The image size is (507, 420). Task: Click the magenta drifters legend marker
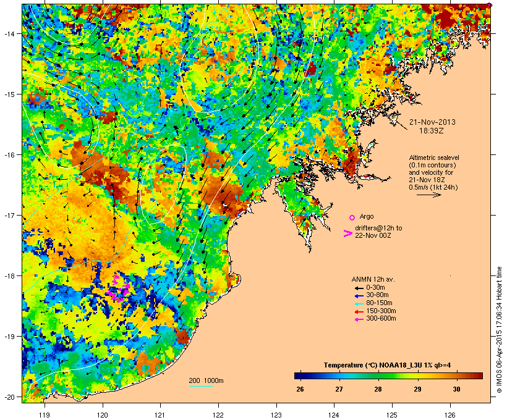pyautogui.click(x=347, y=233)
